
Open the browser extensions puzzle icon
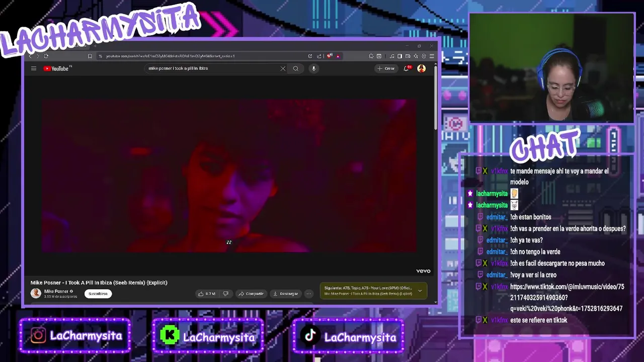coord(371,56)
